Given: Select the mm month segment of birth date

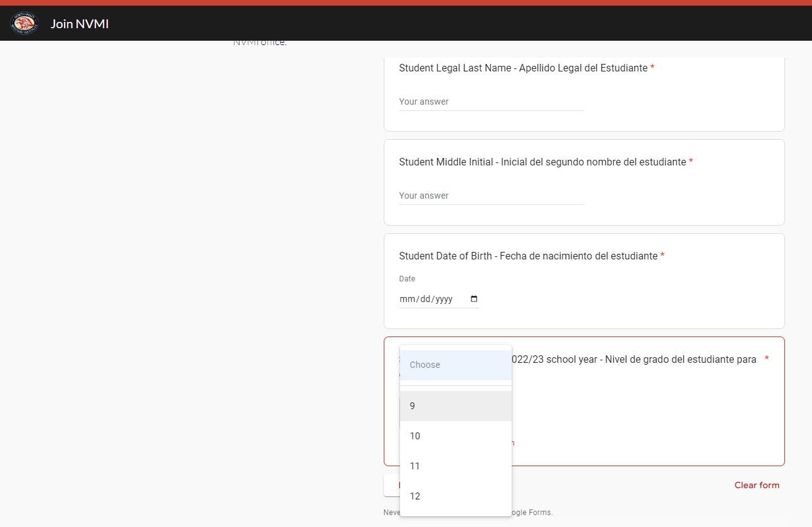Looking at the screenshot, I should [406, 299].
